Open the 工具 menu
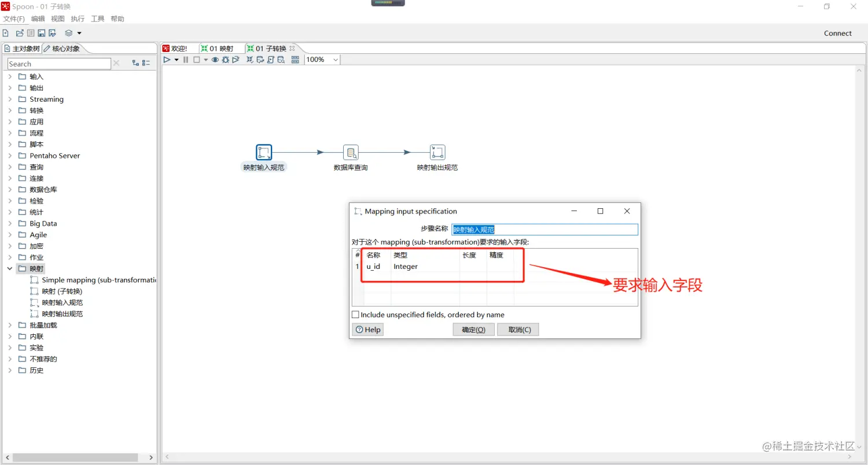 [98, 19]
